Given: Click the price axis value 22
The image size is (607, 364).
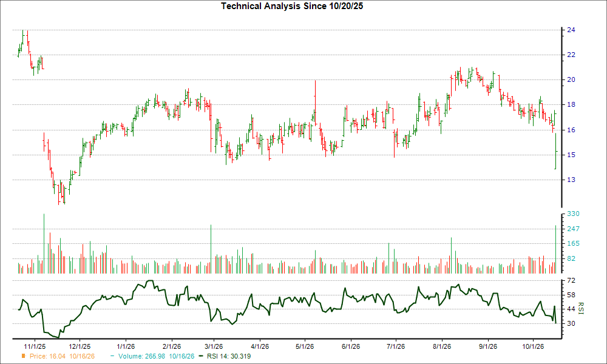Looking at the screenshot, I should click(x=571, y=55).
